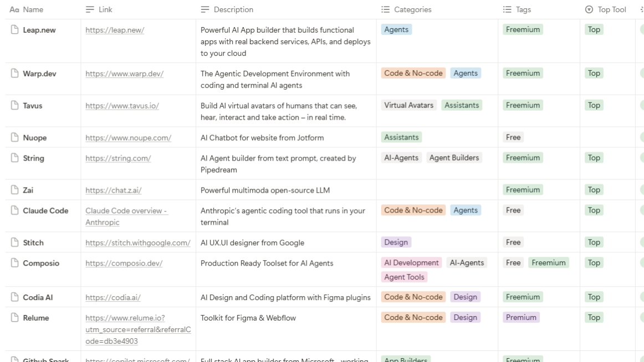Open the Leap.new page icon
This screenshot has width=644, height=362.
pos(15,29)
